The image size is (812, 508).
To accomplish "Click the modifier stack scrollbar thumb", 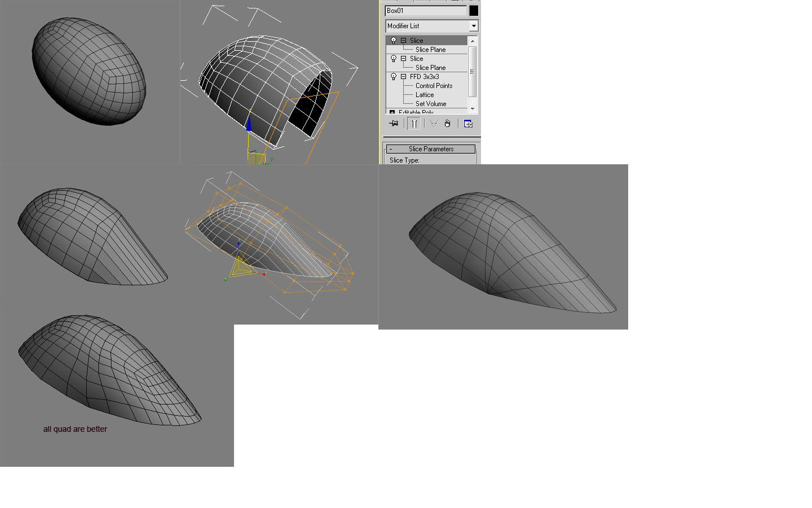I will [x=473, y=72].
